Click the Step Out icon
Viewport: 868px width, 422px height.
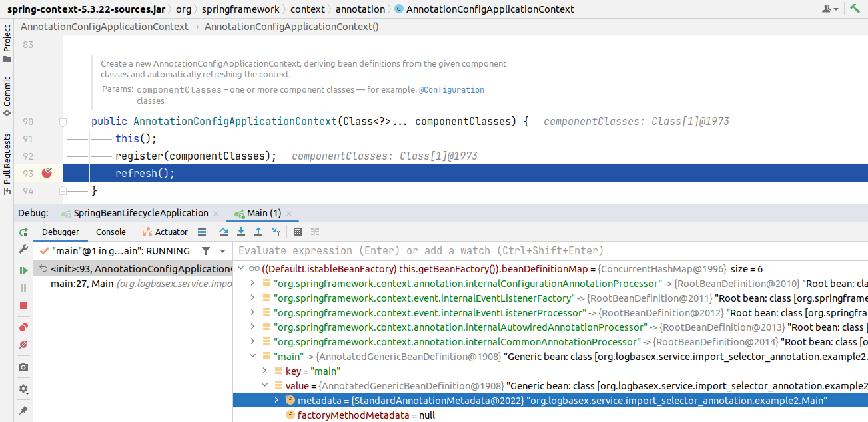258,231
